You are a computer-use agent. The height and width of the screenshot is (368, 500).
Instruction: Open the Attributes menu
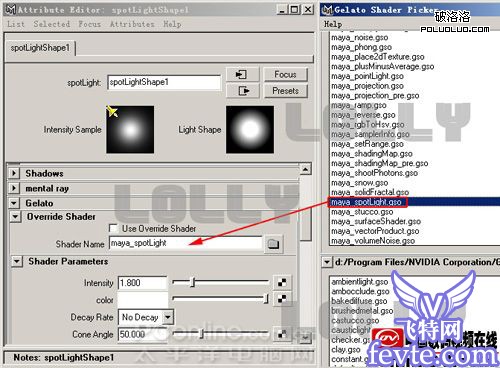(x=132, y=24)
